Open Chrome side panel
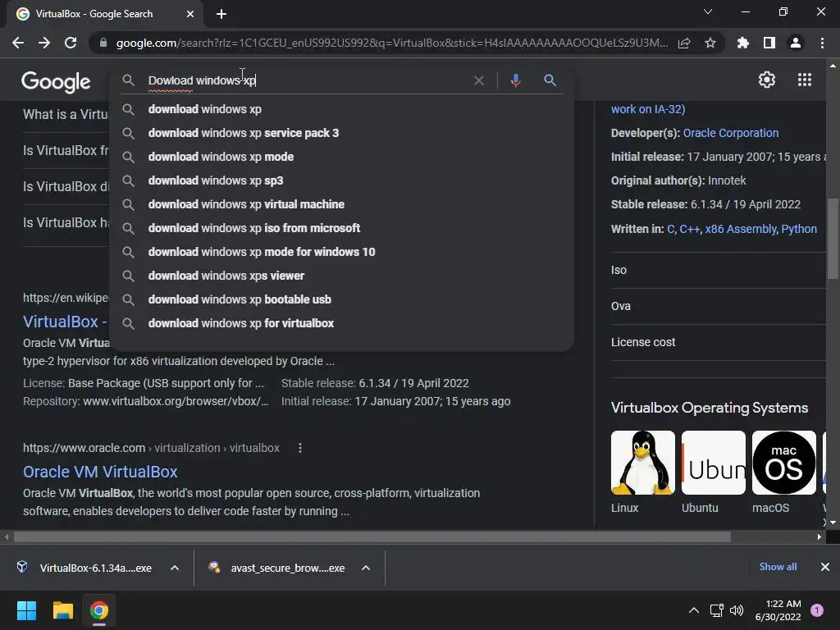 click(769, 43)
